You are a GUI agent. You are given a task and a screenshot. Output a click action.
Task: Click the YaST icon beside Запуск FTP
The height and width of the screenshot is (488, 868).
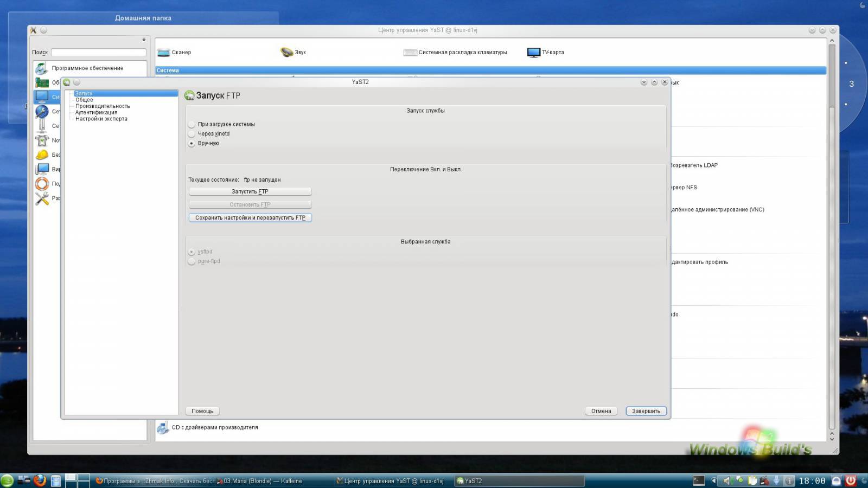(189, 95)
